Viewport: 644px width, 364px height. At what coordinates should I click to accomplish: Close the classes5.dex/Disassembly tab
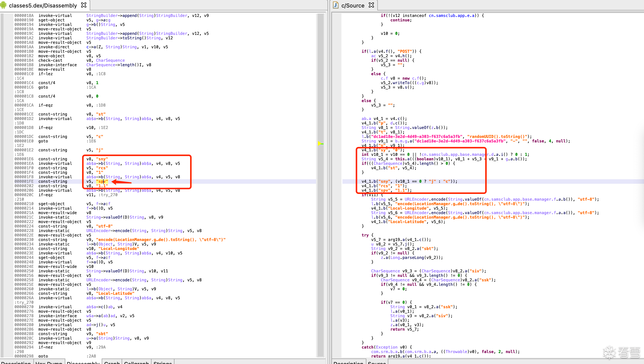[x=84, y=5]
